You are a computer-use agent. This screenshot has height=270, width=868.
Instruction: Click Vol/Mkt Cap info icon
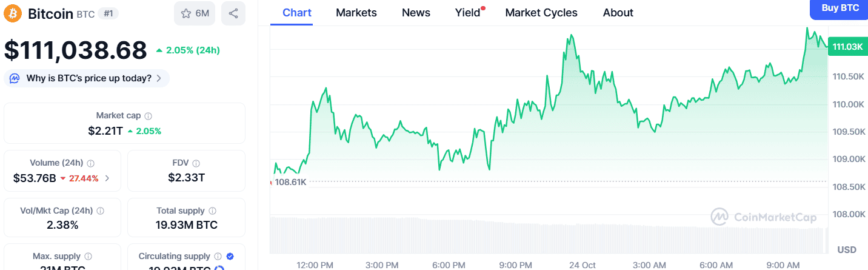[x=100, y=211]
